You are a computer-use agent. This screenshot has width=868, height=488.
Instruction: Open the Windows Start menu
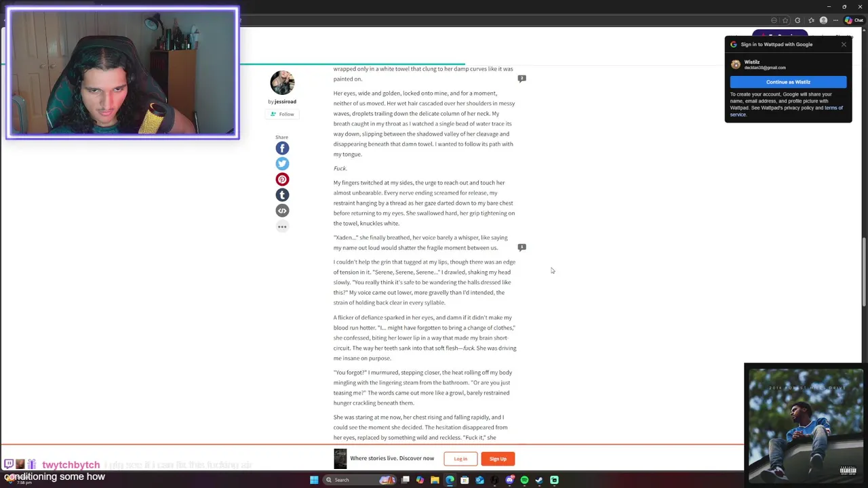[x=314, y=480]
